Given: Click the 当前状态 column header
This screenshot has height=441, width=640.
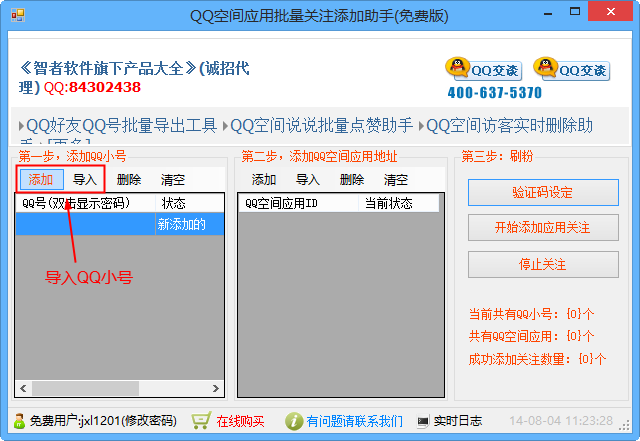Looking at the screenshot, I should [x=398, y=203].
